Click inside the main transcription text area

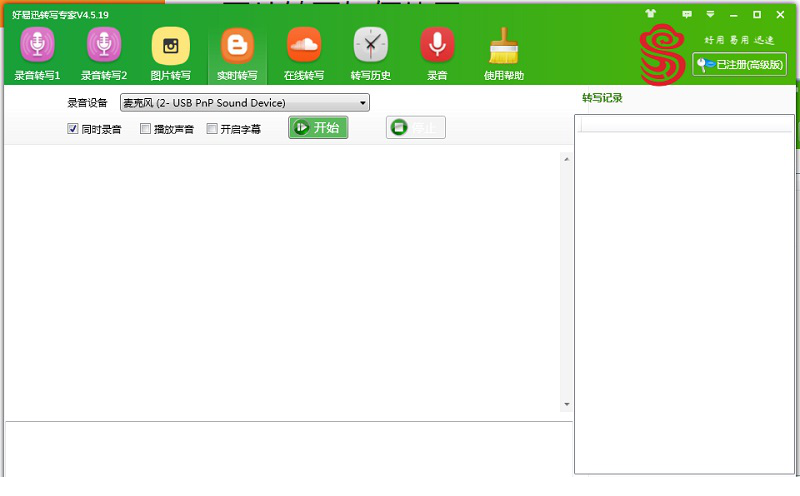[x=280, y=280]
